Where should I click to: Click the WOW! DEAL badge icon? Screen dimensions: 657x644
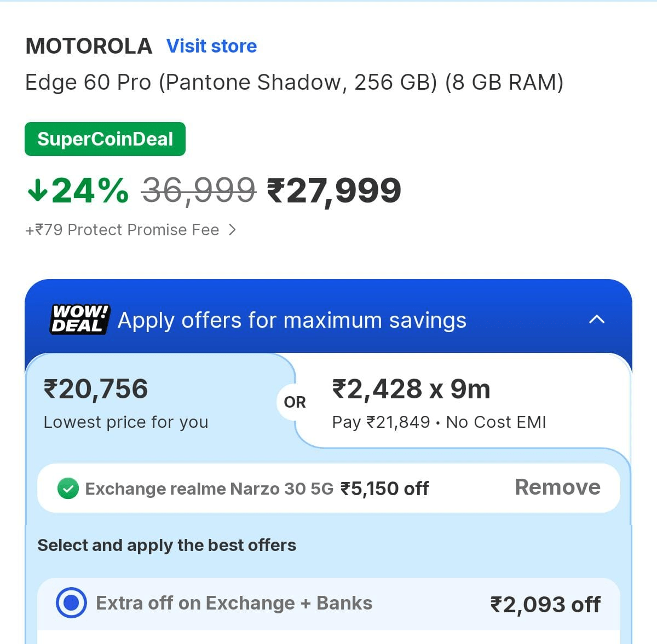[79, 319]
